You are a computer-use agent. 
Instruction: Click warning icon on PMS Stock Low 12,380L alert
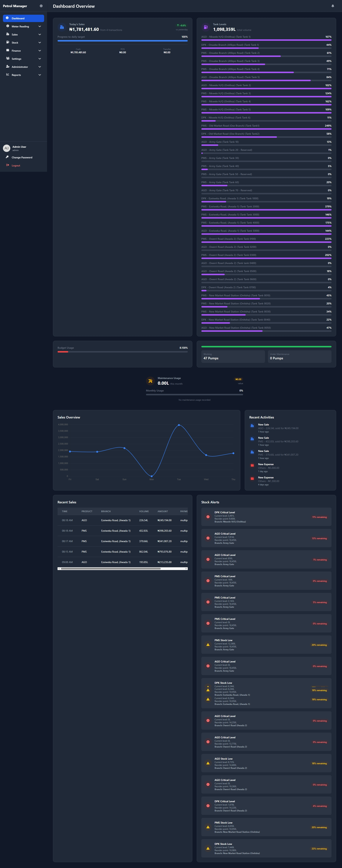point(208,645)
